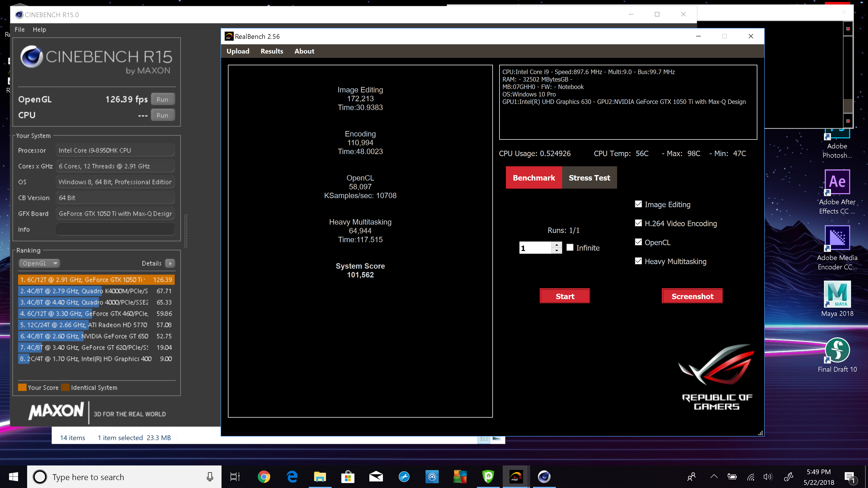
Task: Switch to the Stress Test tab
Action: 589,178
